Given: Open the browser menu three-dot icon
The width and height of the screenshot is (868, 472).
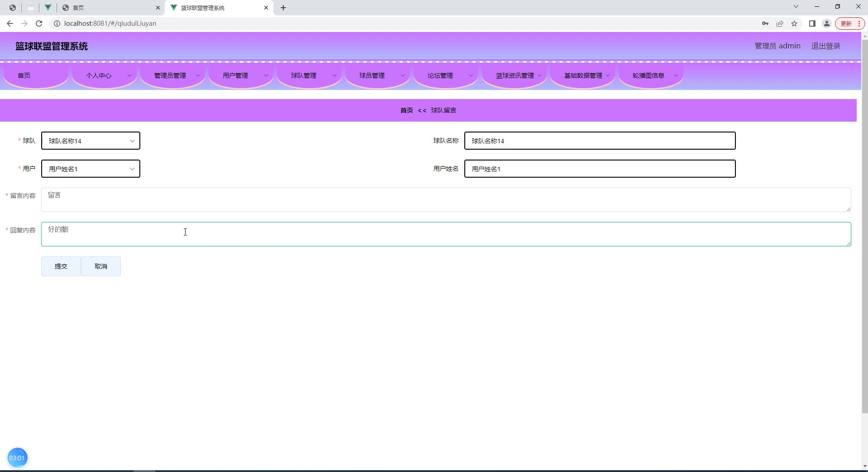Looking at the screenshot, I should pos(859,24).
